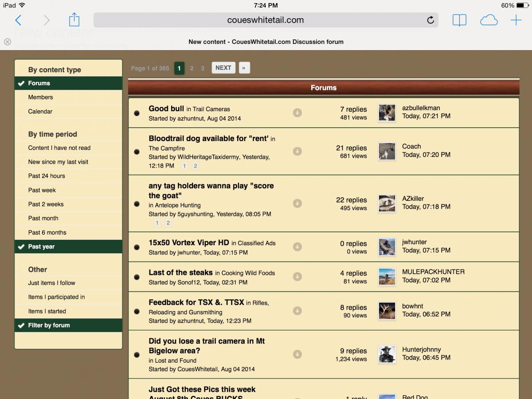Open AZkiller's avatar thumbnail
Screen dimensions: 532x399
(387, 203)
